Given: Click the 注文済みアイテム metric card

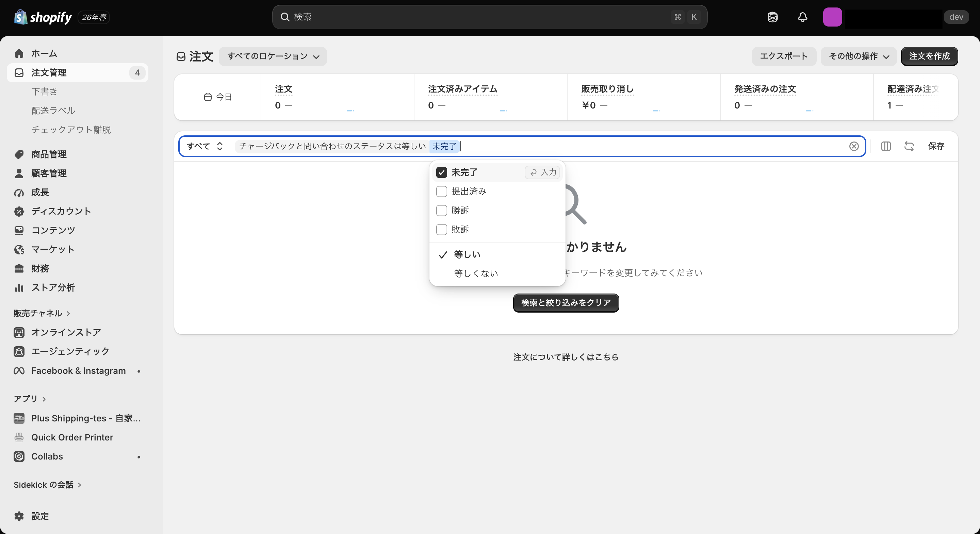Looking at the screenshot, I should coord(490,97).
